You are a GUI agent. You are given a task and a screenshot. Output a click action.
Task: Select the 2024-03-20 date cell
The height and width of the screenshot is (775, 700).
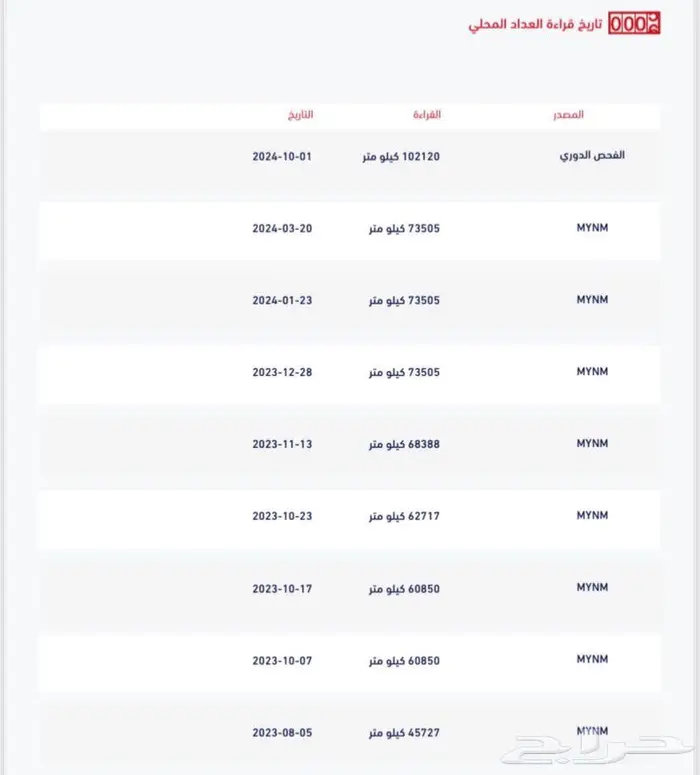coord(282,229)
